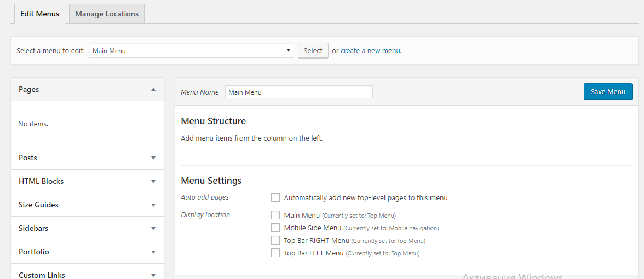The image size is (644, 279).
Task: Check the Mobile Side Menu location
Action: [x=275, y=228]
